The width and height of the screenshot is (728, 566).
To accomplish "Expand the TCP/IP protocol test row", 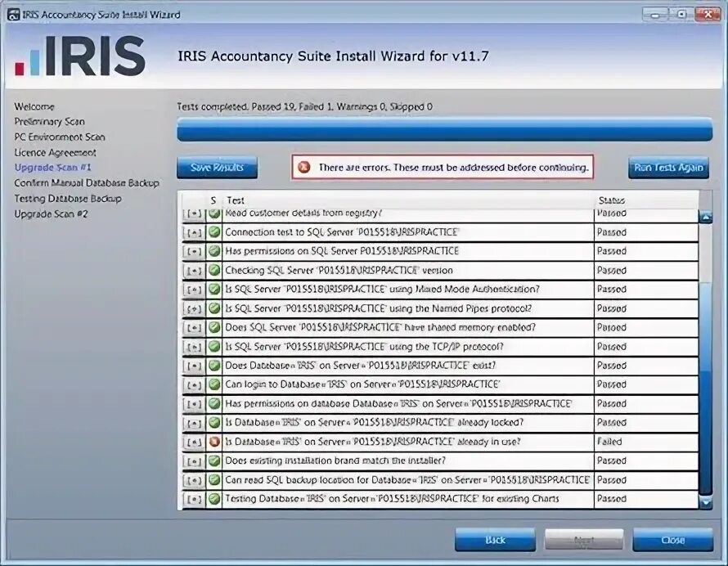I will [194, 346].
